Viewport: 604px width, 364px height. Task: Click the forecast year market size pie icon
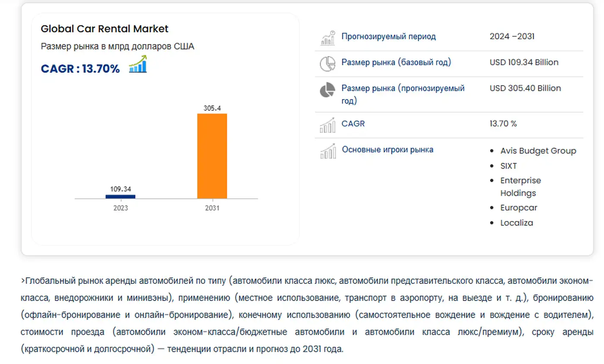327,90
